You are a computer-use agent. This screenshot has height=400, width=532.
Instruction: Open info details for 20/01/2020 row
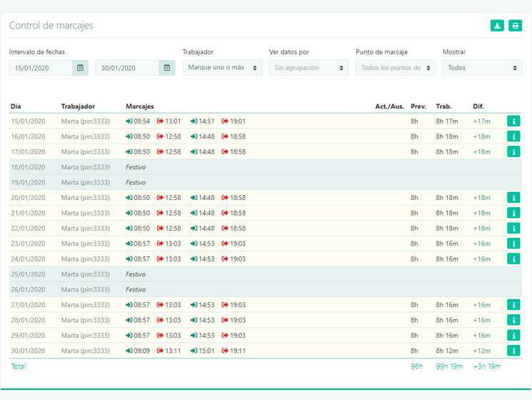[513, 197]
